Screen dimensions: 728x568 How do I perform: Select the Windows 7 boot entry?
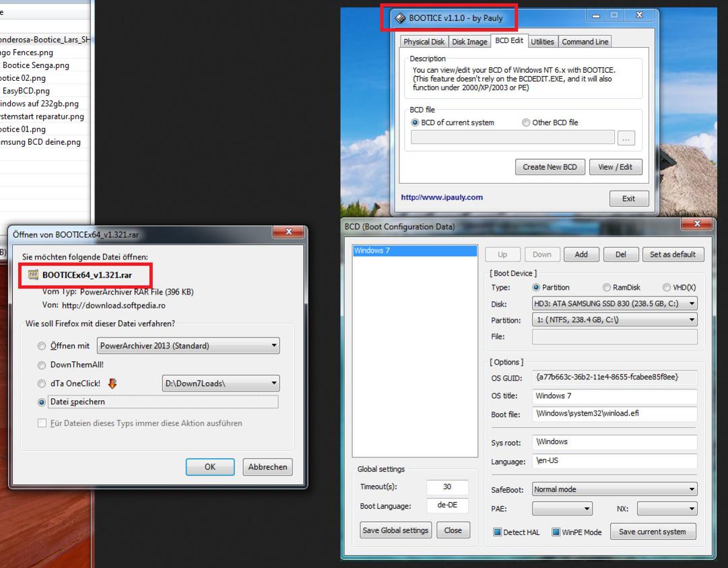(415, 251)
